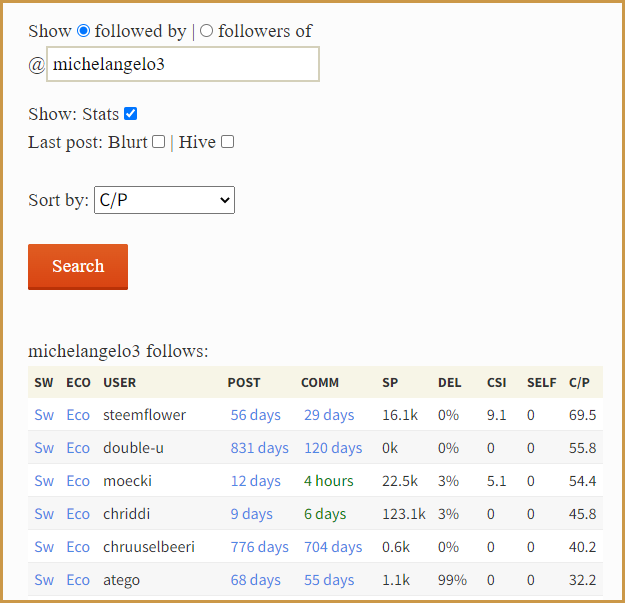Image resolution: width=625 pixels, height=603 pixels.
Task: Select the "followers of" radio option
Action: point(207,31)
